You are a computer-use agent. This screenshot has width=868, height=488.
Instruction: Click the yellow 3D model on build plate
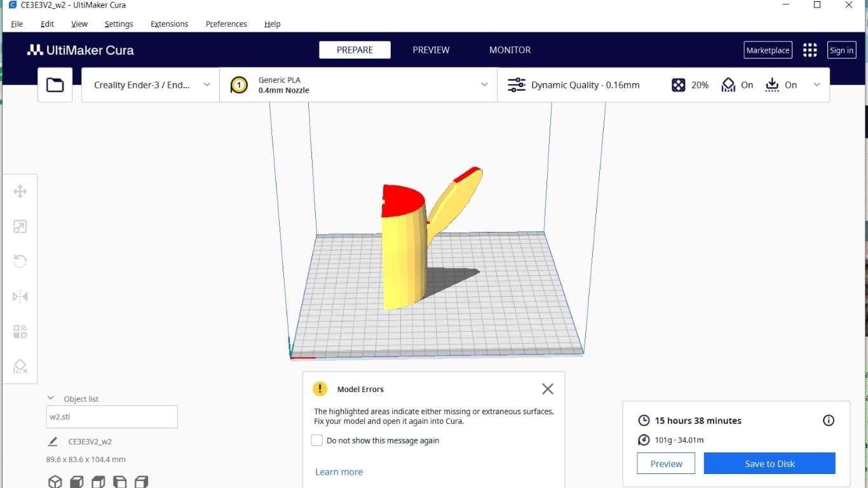[x=403, y=254]
